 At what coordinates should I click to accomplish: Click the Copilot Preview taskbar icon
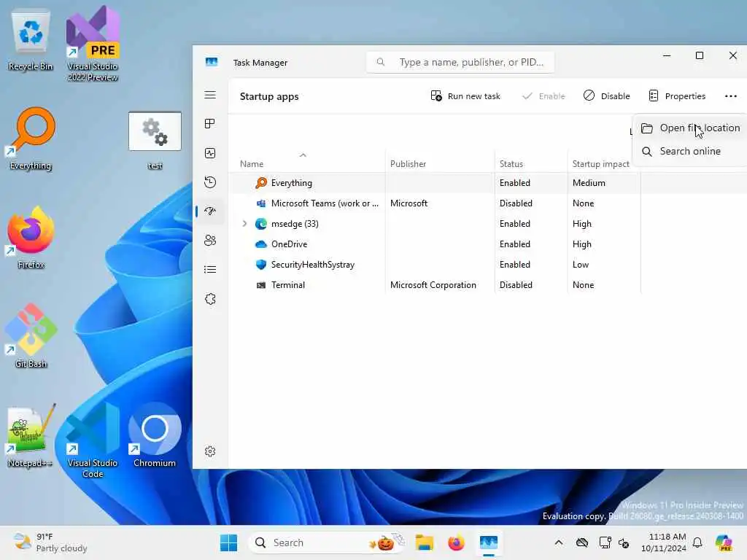(x=724, y=542)
